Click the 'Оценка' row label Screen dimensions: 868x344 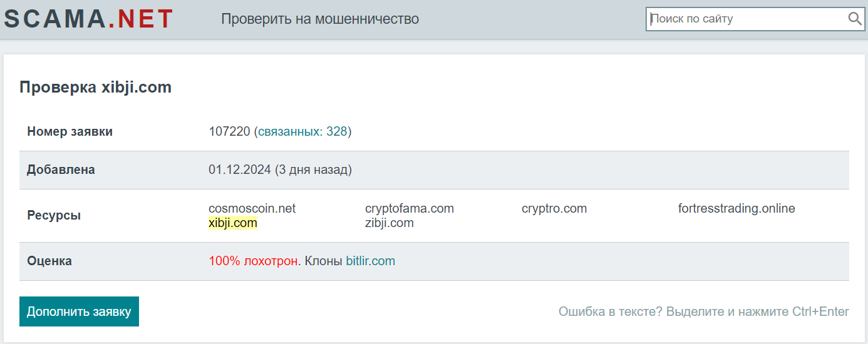point(49,261)
